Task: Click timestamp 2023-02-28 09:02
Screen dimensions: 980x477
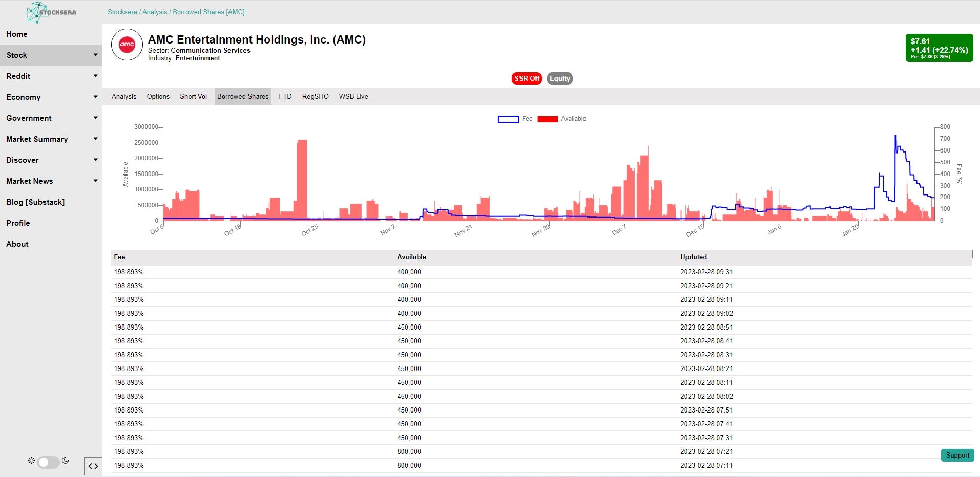Action: (x=706, y=313)
